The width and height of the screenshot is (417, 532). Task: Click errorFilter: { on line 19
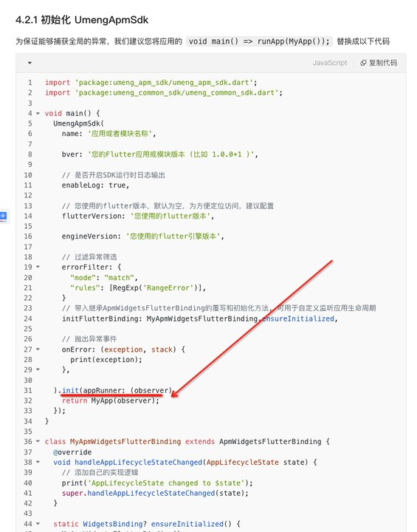pyautogui.click(x=92, y=267)
